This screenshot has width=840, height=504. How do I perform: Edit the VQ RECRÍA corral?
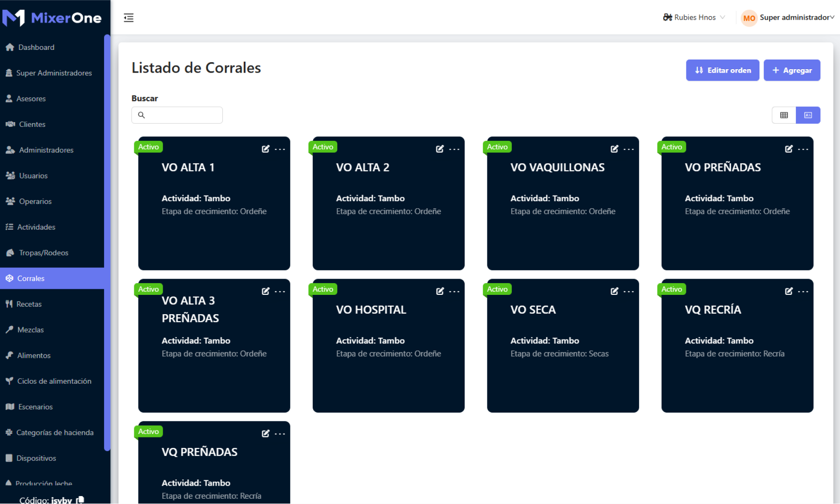pos(789,291)
